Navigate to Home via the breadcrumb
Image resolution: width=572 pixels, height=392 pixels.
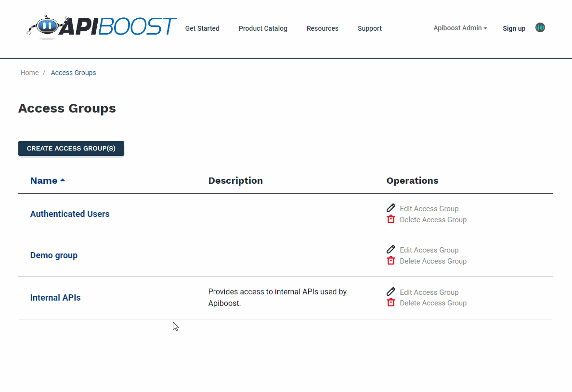click(29, 73)
